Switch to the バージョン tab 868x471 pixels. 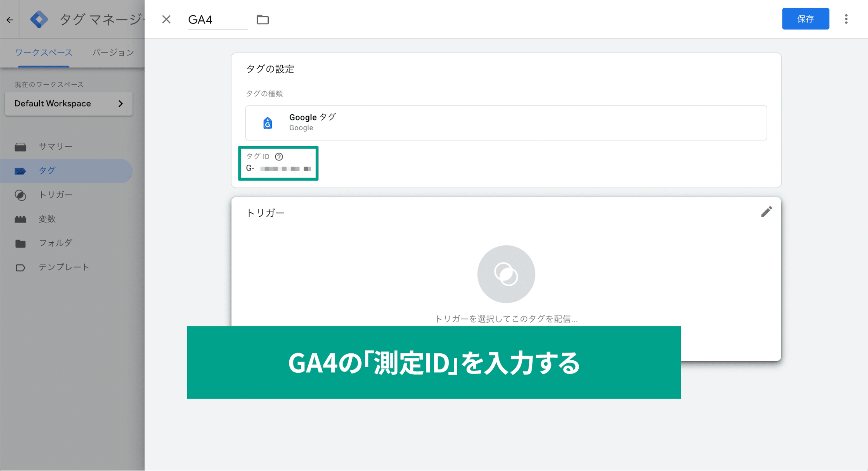point(112,53)
